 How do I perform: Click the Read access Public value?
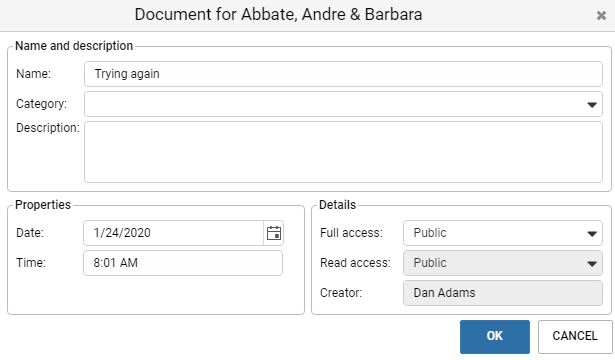tap(430, 263)
